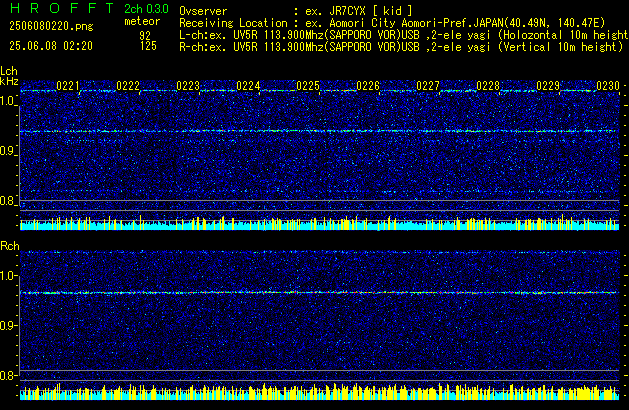
Task: Click the 1.0 frequency label on Lch axis
Action: tap(8, 101)
